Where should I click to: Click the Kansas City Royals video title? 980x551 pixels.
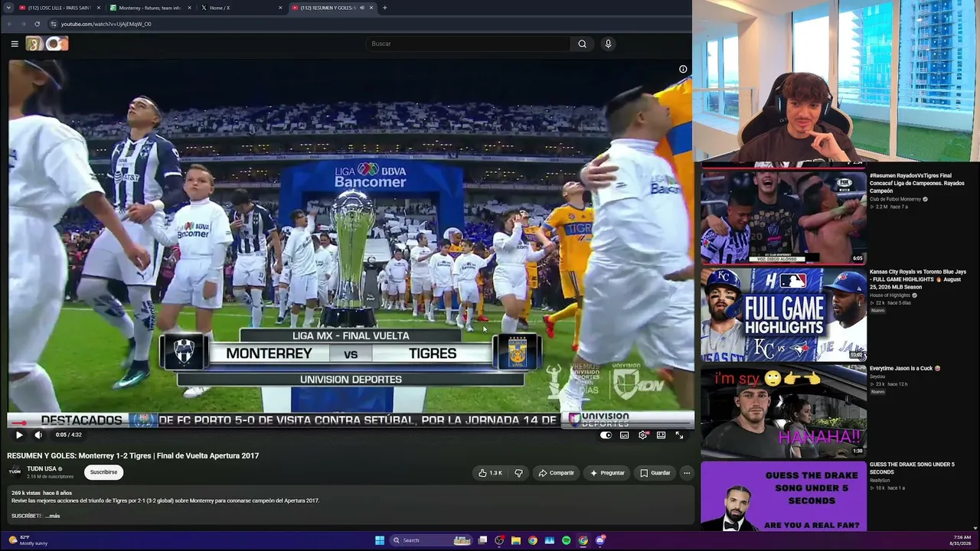tap(917, 279)
